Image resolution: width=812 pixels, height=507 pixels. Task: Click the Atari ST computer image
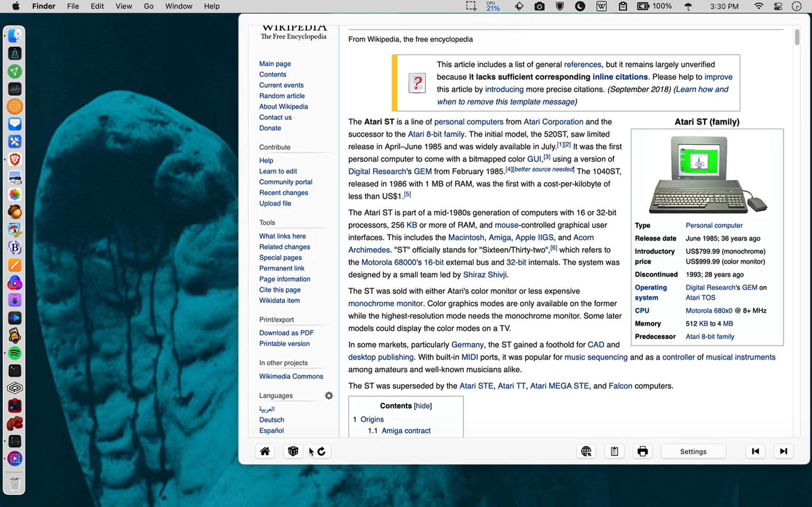[707, 174]
